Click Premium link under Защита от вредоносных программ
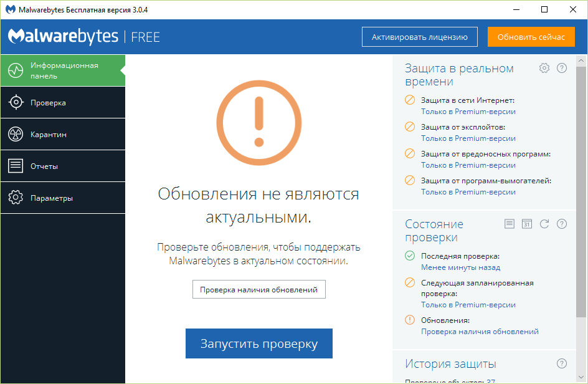The height and width of the screenshot is (384, 588). 468,165
